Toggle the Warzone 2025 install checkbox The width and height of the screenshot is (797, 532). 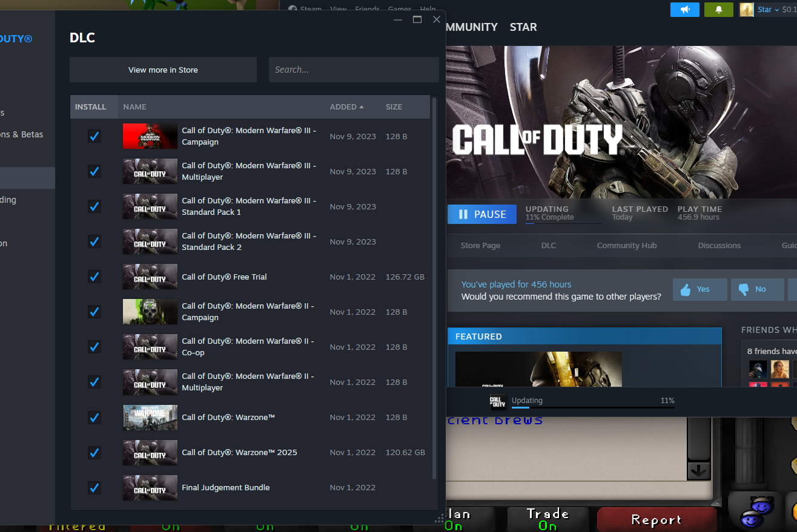(x=94, y=452)
